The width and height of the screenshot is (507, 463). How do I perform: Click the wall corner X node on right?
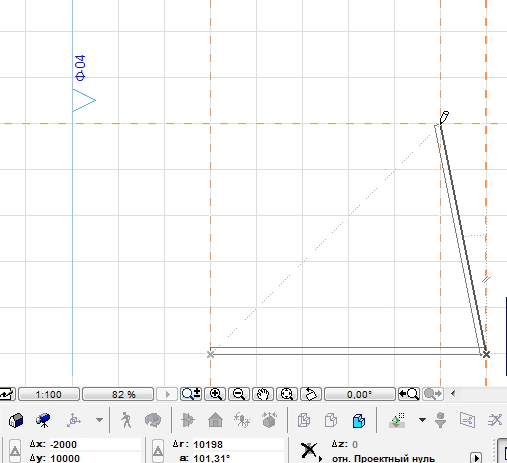(x=486, y=354)
